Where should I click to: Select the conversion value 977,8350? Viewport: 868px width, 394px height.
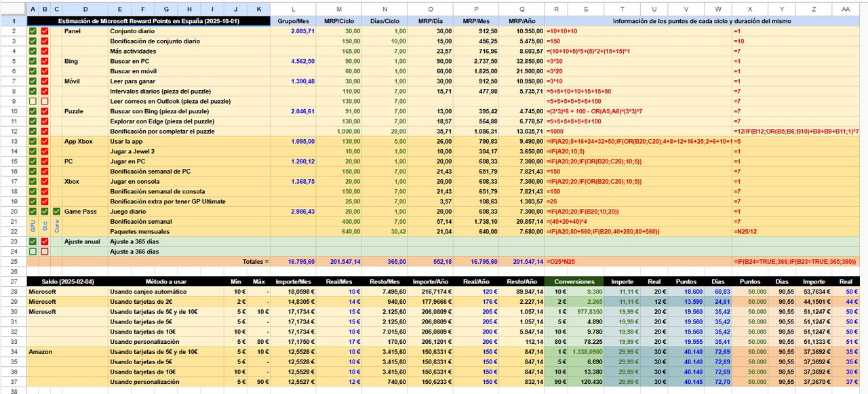tap(587, 312)
